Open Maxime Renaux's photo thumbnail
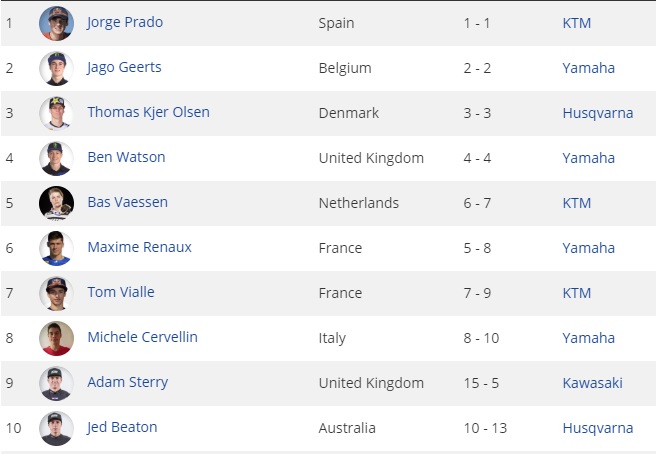The height and width of the screenshot is (454, 656). [56, 248]
